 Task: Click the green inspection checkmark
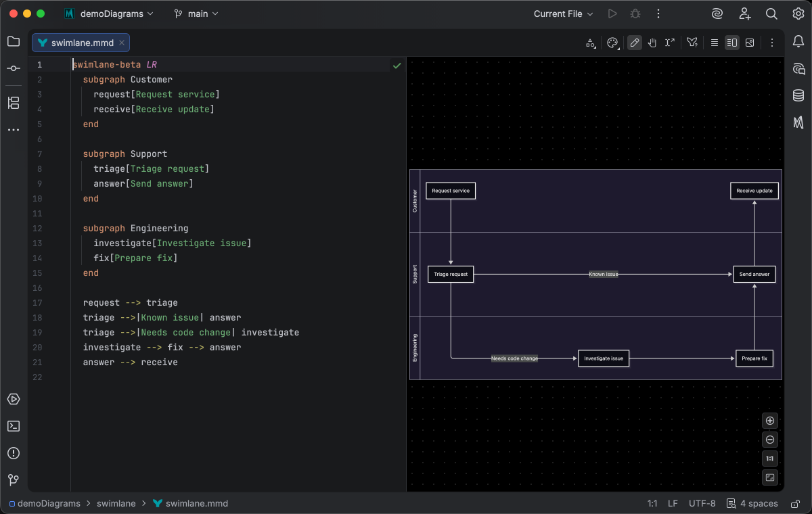pos(397,66)
